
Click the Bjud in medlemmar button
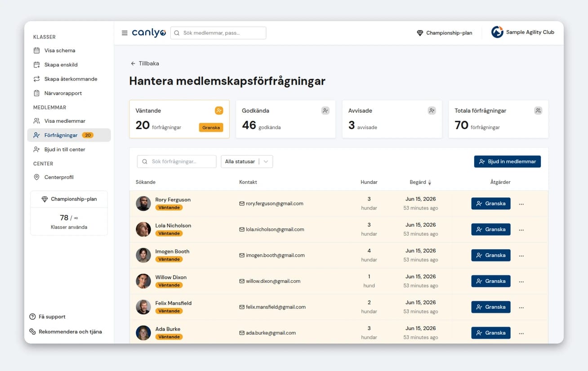508,161
